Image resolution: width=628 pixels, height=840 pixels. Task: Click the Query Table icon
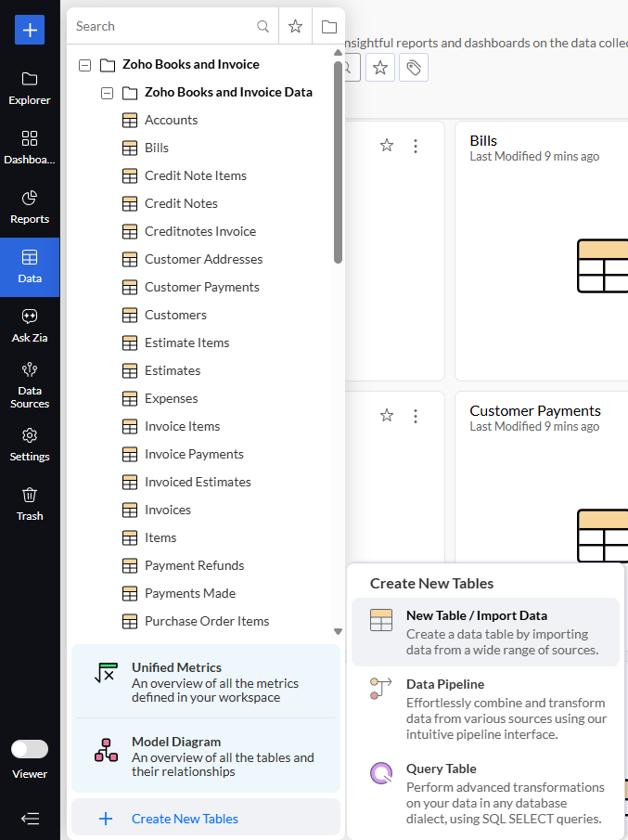381,773
